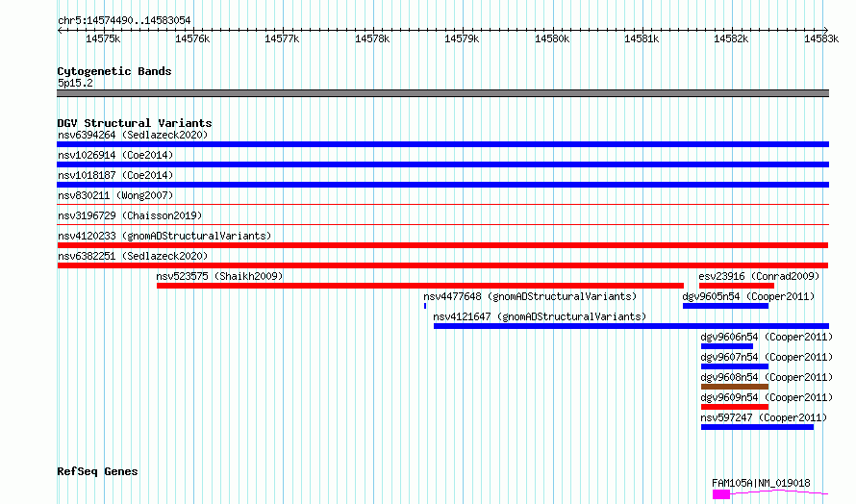Select the dgv9609n54 (Cooper2011) label
This screenshot has width=856, height=504.
tap(767, 397)
